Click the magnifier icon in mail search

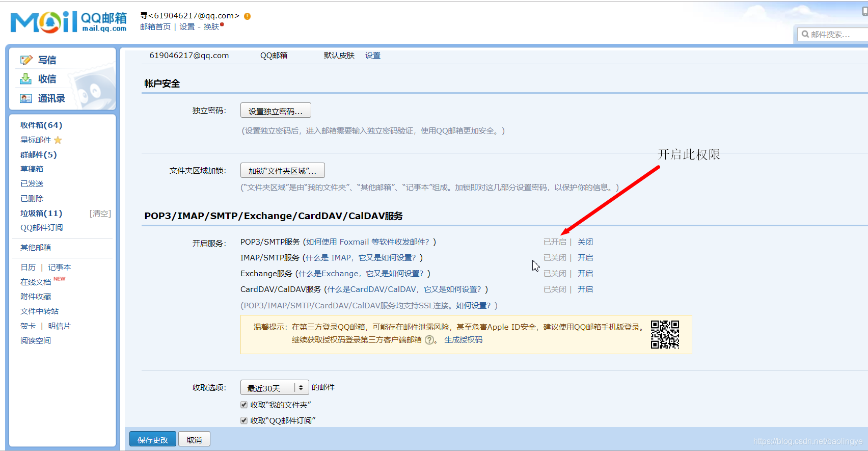805,34
